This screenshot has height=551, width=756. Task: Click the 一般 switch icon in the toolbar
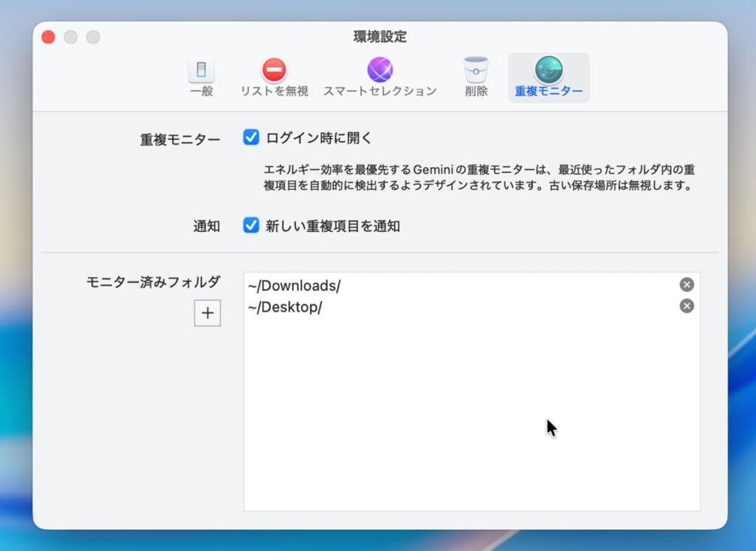[x=201, y=71]
